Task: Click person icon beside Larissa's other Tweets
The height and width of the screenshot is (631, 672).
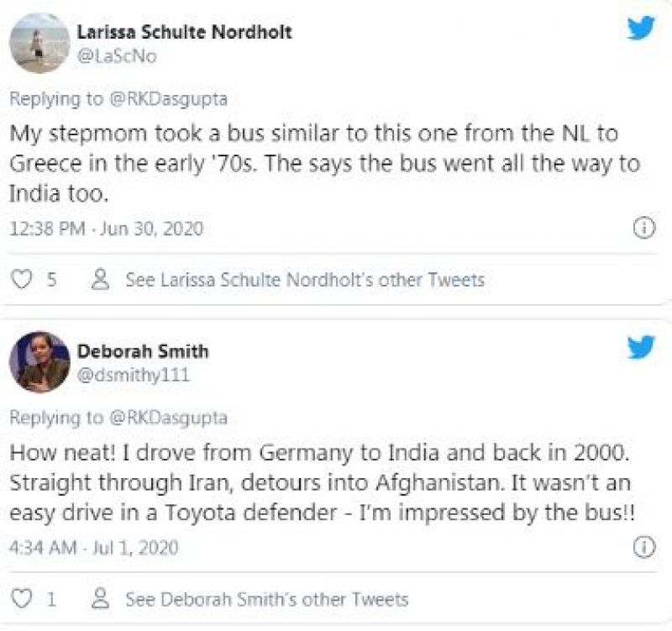Action: click(102, 280)
